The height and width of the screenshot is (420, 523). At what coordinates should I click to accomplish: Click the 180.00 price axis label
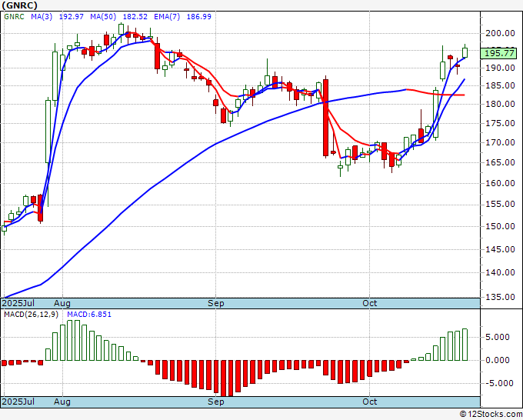click(x=500, y=104)
